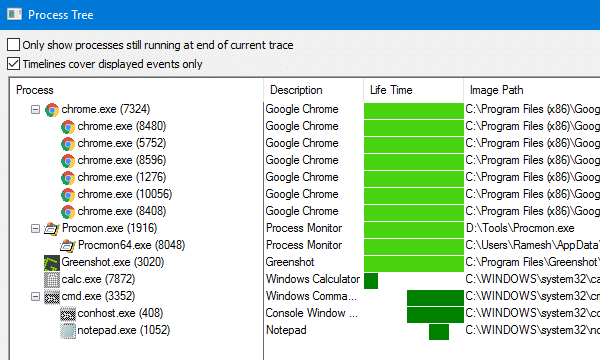
Task: Select the chrome.exe (5752) process name
Action: (x=122, y=143)
